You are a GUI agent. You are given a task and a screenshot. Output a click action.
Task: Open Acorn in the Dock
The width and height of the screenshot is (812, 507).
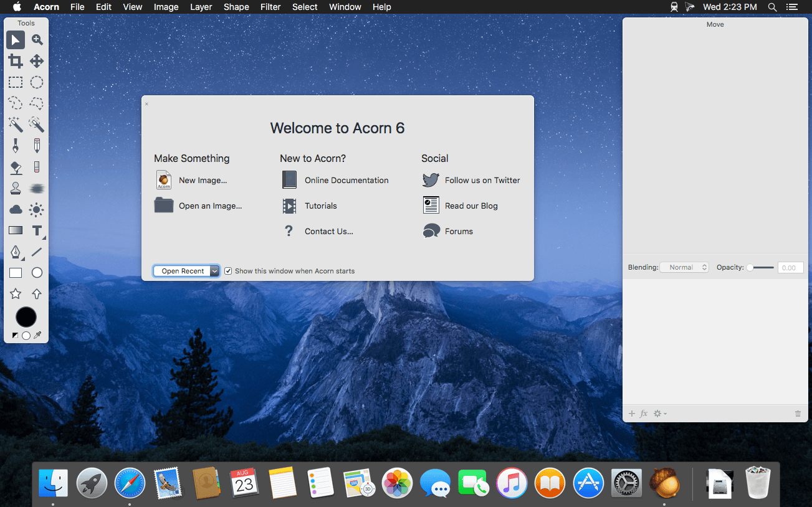tap(664, 483)
